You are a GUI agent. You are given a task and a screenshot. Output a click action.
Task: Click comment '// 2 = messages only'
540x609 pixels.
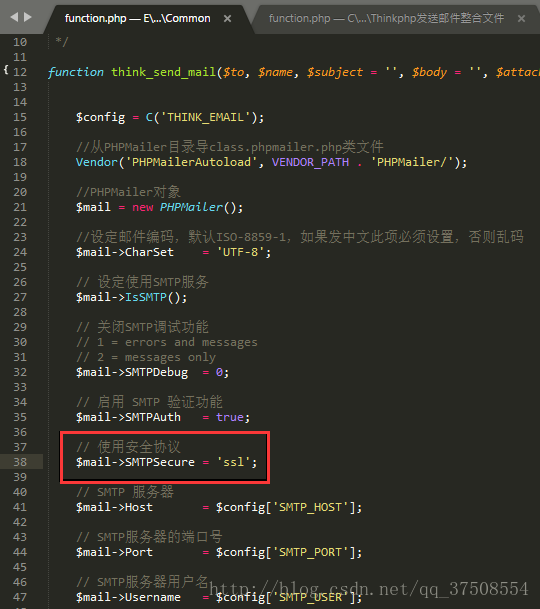click(146, 357)
